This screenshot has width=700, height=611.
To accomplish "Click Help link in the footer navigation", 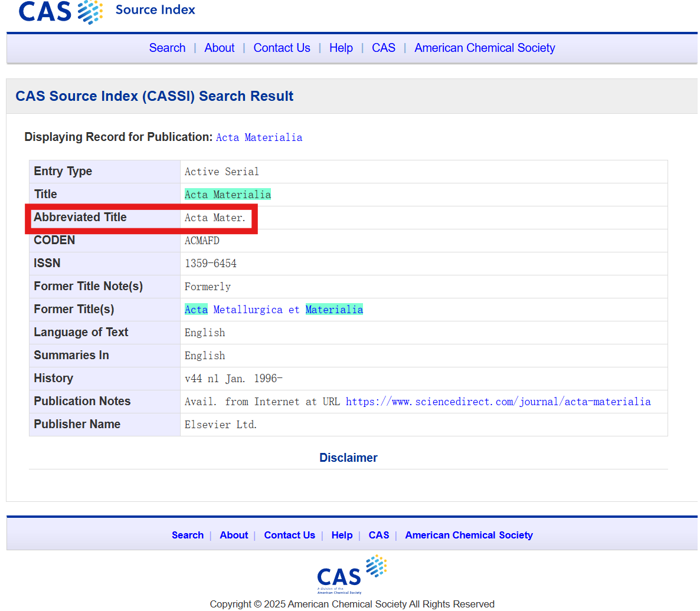I will (342, 535).
